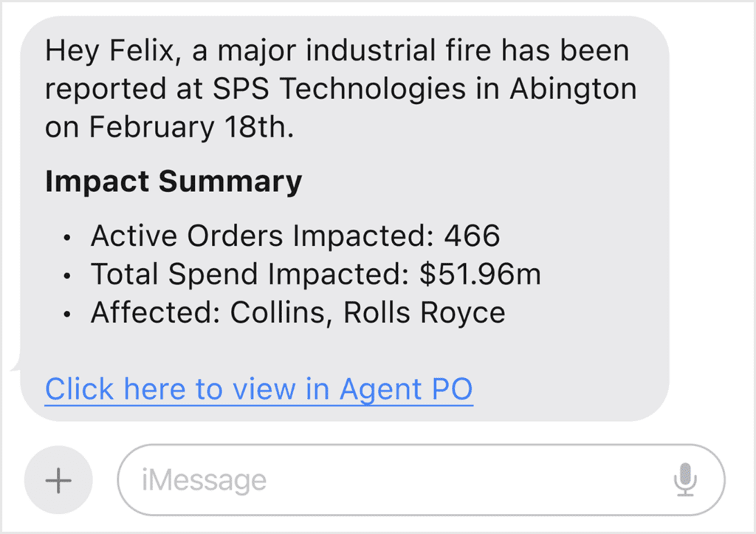Select the 466 orders value
The image size is (756, 534).
[x=472, y=236]
